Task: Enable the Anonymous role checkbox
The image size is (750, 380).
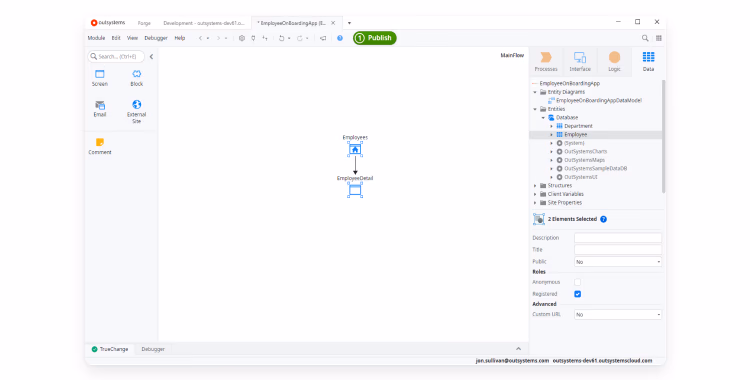Action: coord(577,282)
